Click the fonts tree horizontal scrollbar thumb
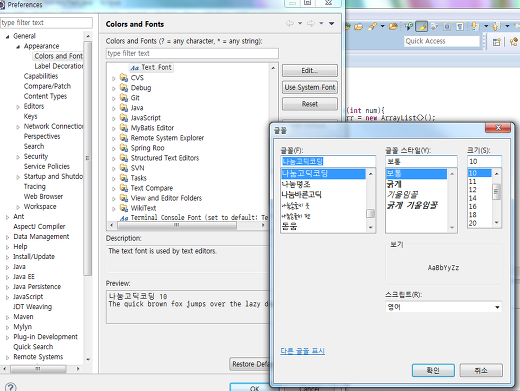Screen dimensions: 520x391 pos(177,225)
